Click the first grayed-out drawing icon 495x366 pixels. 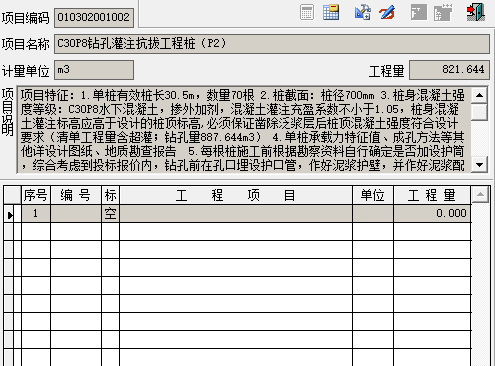pyautogui.click(x=419, y=13)
